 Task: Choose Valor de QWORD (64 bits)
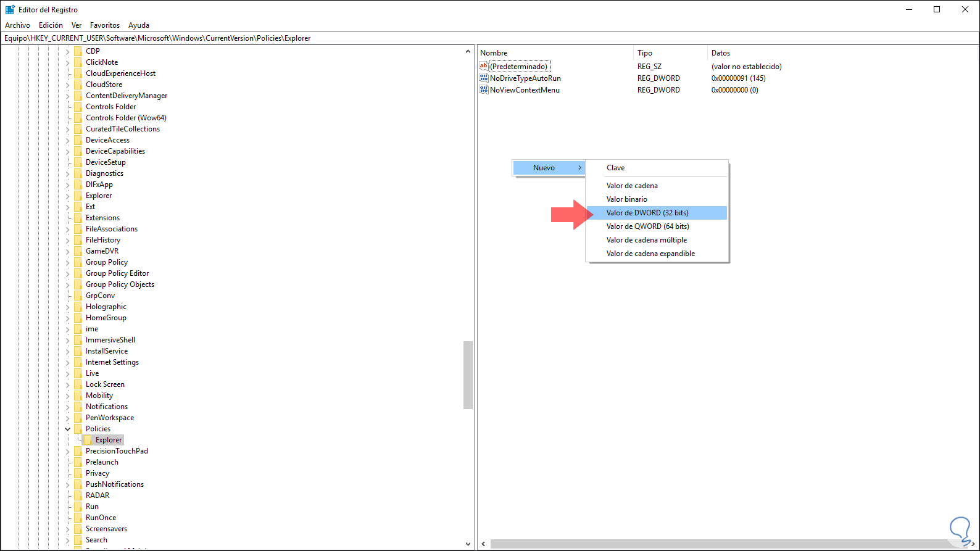pyautogui.click(x=657, y=226)
